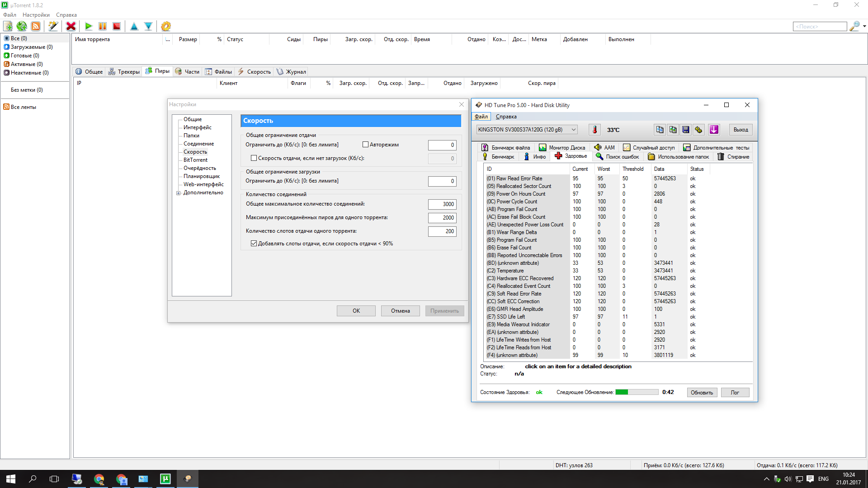Open the KINGSTON drive selection dropdown
The width and height of the screenshot is (868, 488).
coord(573,130)
